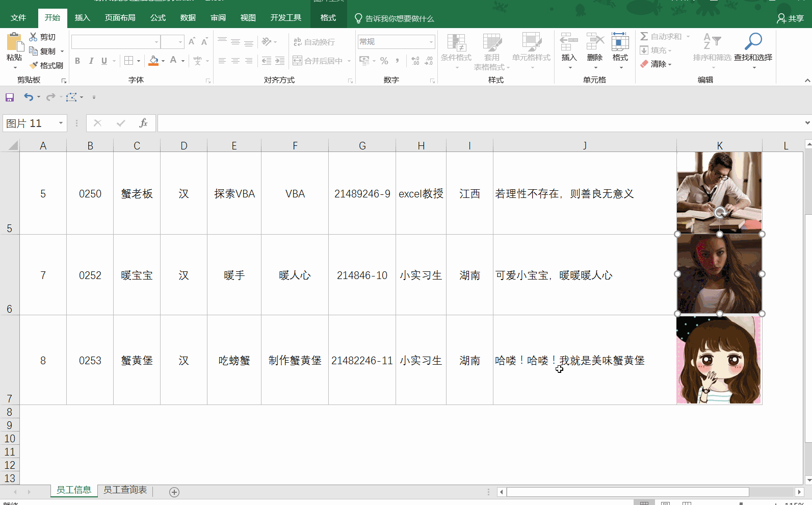Switch to the Insert (插入) ribbon tab
812x505 pixels.
click(x=82, y=18)
